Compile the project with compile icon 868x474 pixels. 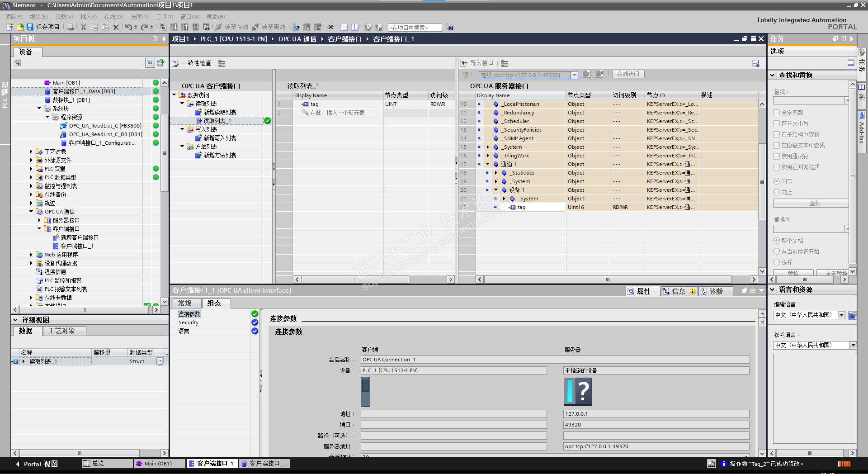(163, 27)
